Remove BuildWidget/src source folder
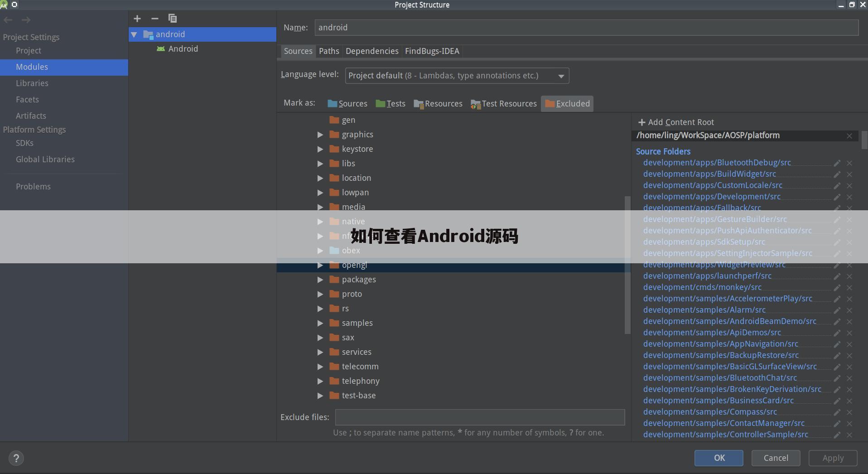The width and height of the screenshot is (868, 474). tap(849, 174)
